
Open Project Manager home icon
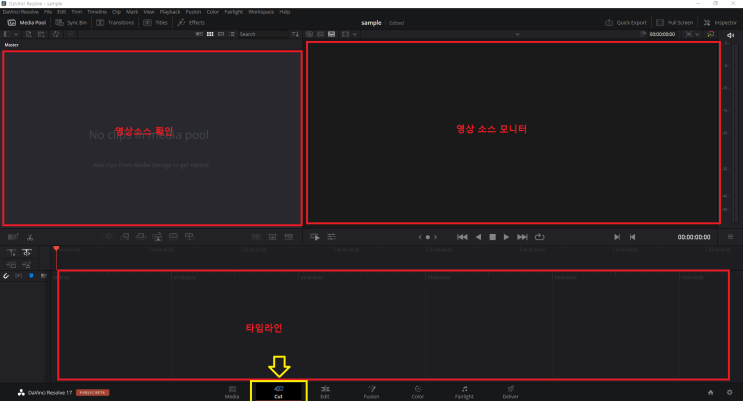tap(710, 392)
